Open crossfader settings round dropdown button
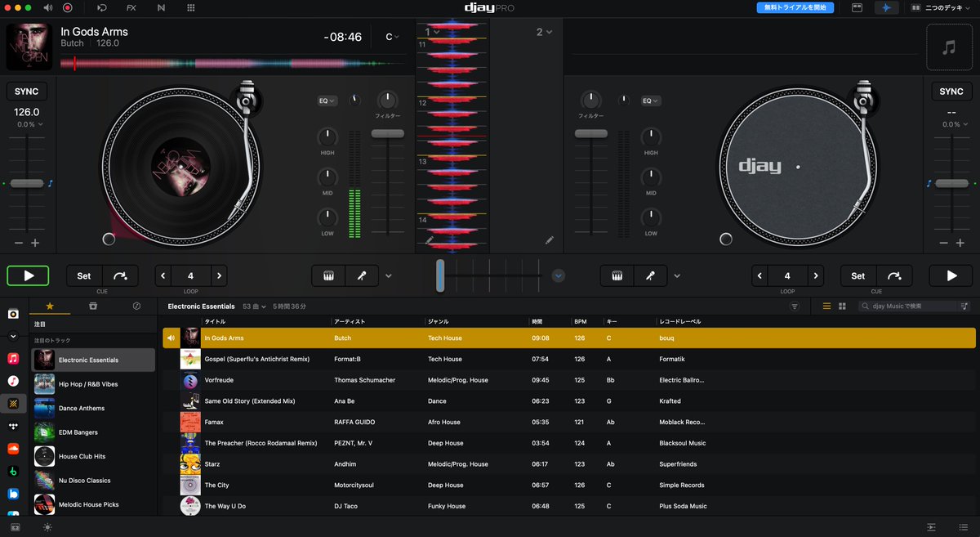This screenshot has height=537, width=980. [x=559, y=275]
